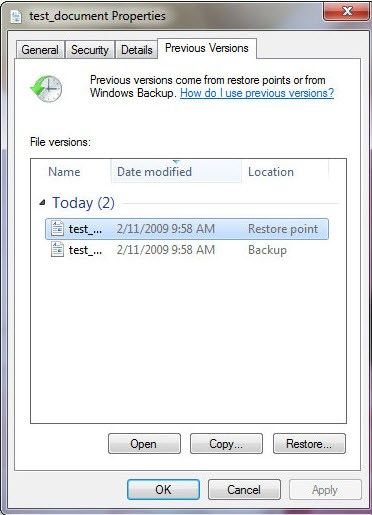This screenshot has height=515, width=372.
Task: Click the Open button
Action: [144, 444]
